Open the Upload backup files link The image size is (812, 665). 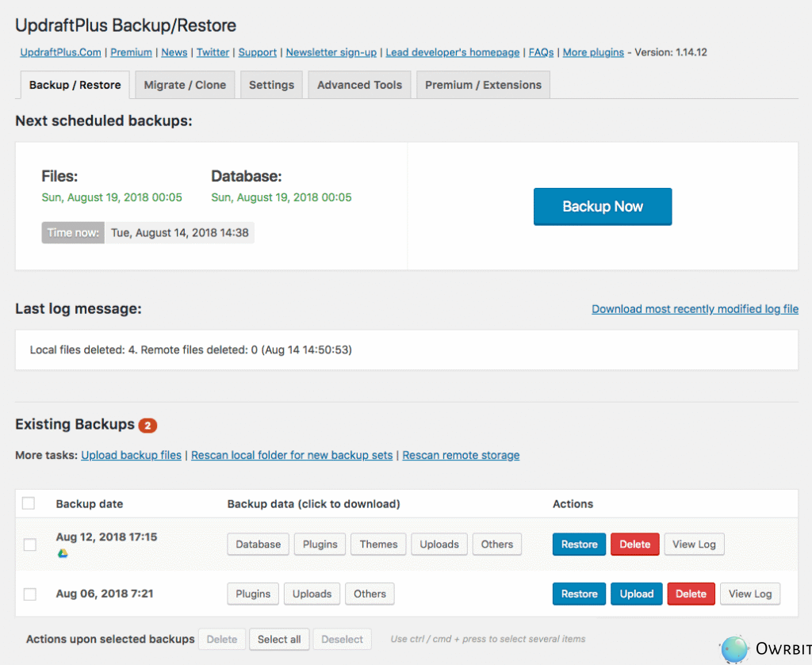pos(131,455)
